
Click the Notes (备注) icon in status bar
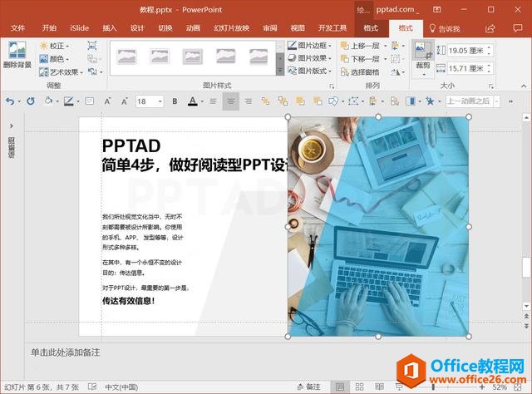tap(308, 387)
